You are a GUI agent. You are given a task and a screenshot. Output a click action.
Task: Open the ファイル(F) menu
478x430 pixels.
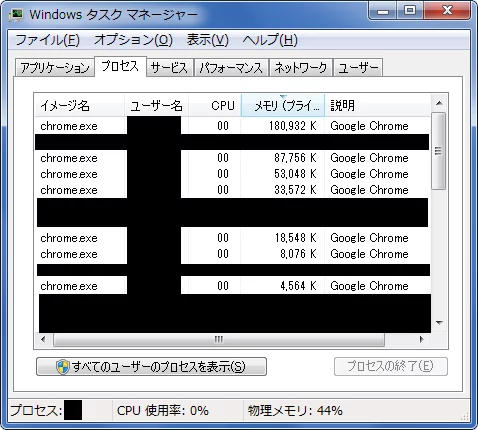tap(47, 40)
